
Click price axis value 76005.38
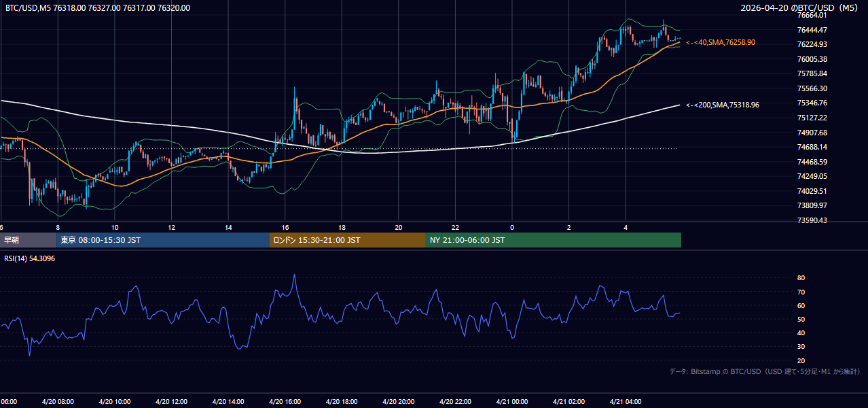[812, 59]
